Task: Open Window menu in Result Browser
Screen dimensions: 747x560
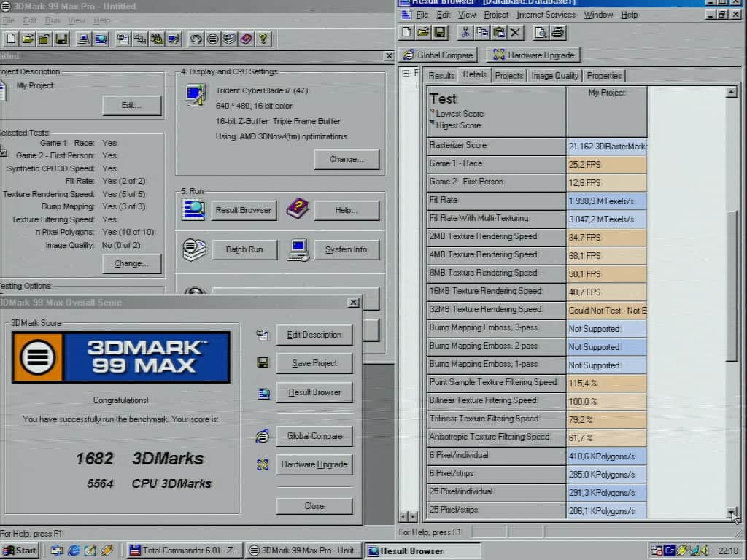Action: point(598,15)
